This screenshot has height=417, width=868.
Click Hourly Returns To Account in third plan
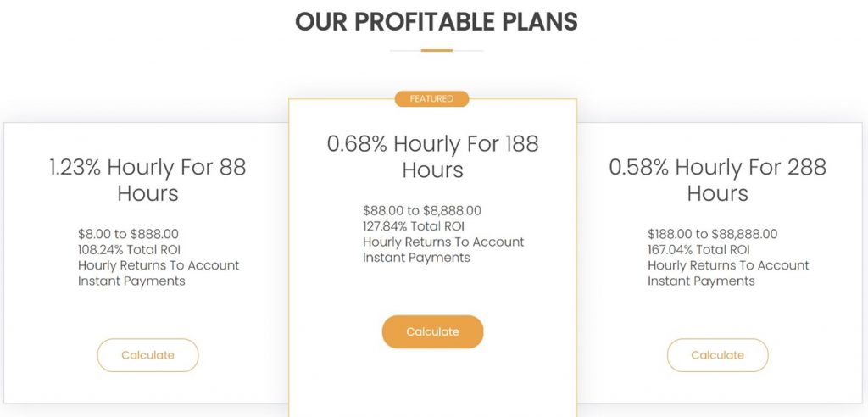point(728,265)
